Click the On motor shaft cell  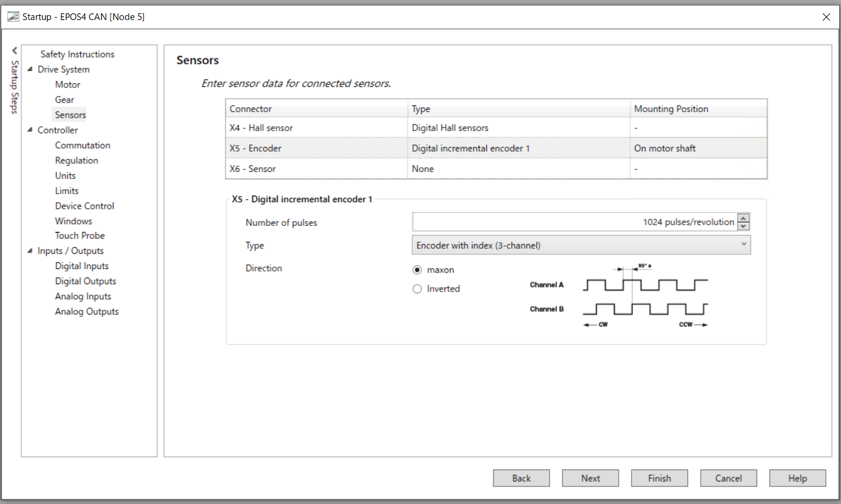[x=698, y=148]
